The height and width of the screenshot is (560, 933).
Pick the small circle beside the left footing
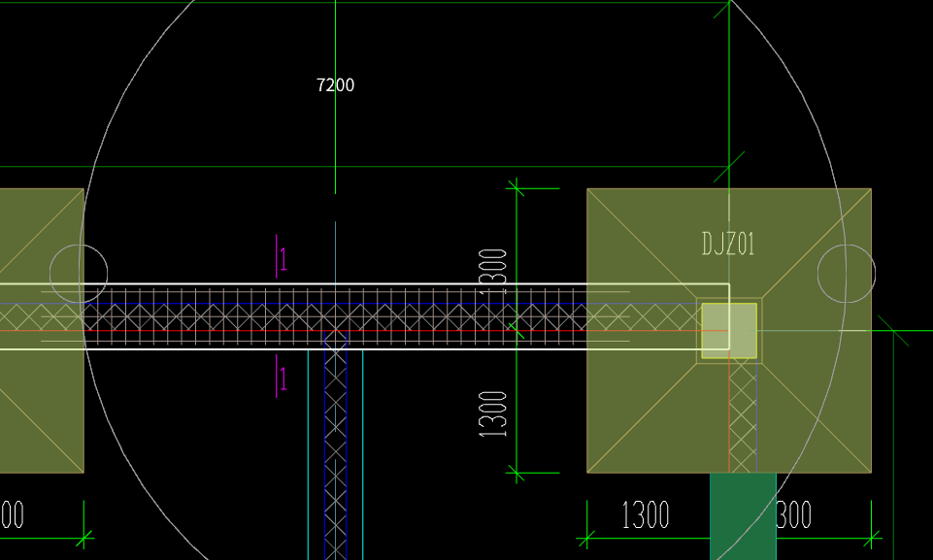(x=79, y=273)
